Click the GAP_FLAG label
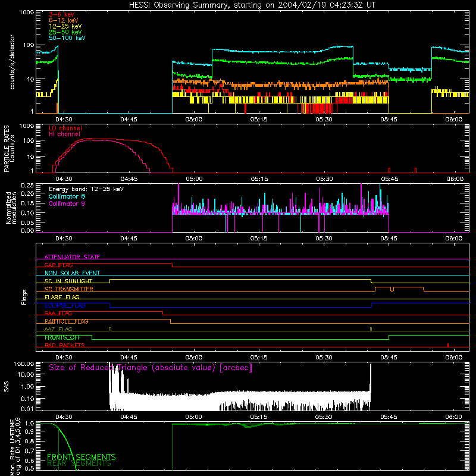The image size is (476, 476). click(x=58, y=265)
